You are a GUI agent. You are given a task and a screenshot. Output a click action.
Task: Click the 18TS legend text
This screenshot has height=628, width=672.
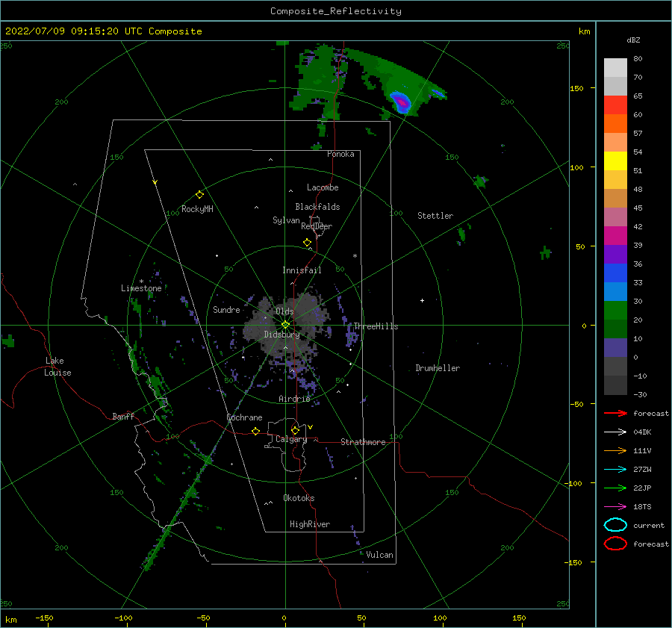click(642, 507)
